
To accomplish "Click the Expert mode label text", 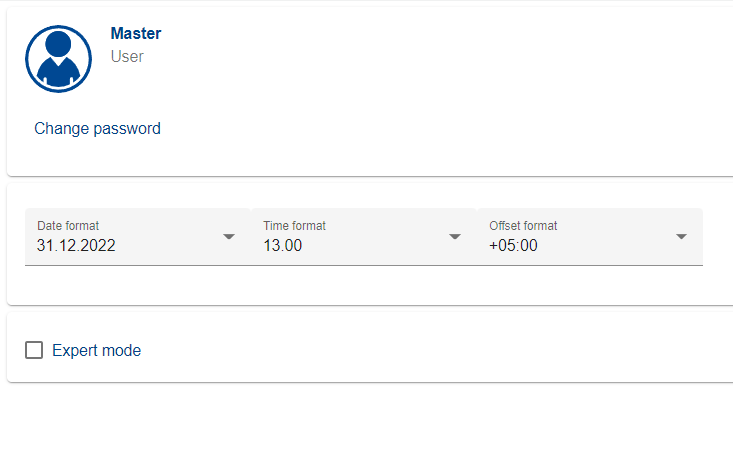I will point(96,351).
